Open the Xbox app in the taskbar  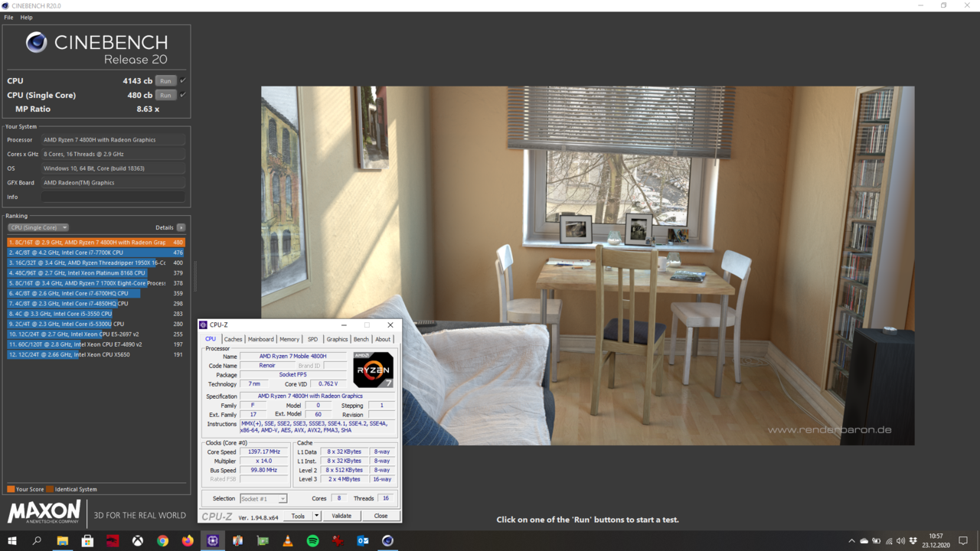coord(138,541)
